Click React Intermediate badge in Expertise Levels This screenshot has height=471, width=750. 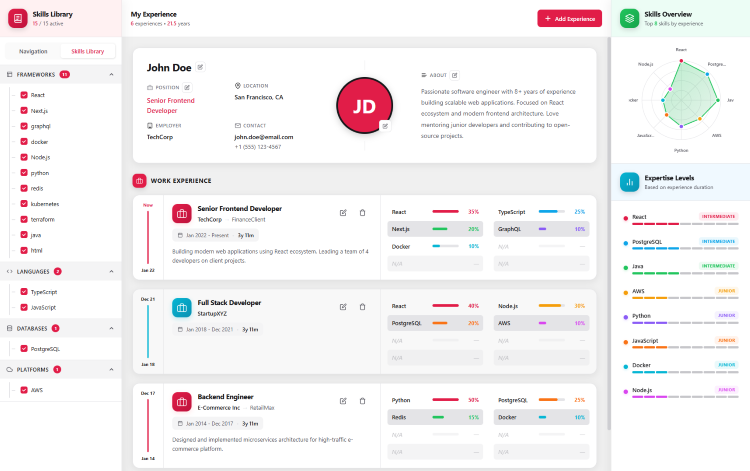coord(718,217)
